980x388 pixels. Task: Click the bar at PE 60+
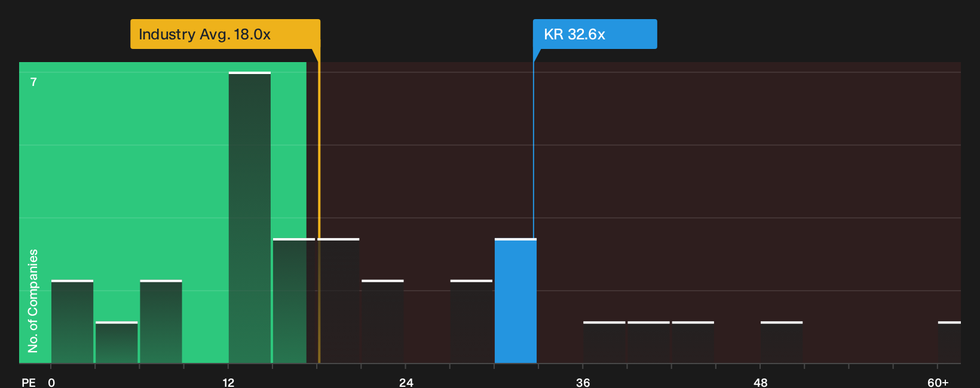pos(950,343)
